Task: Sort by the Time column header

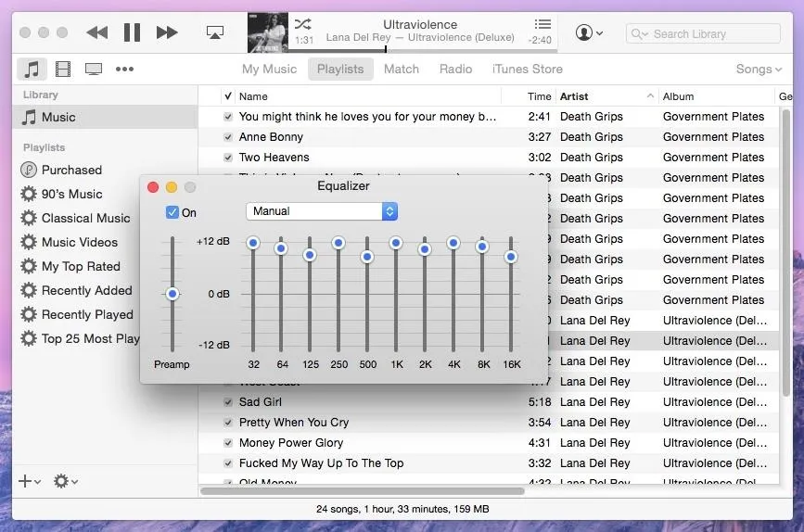Action: tap(529, 96)
